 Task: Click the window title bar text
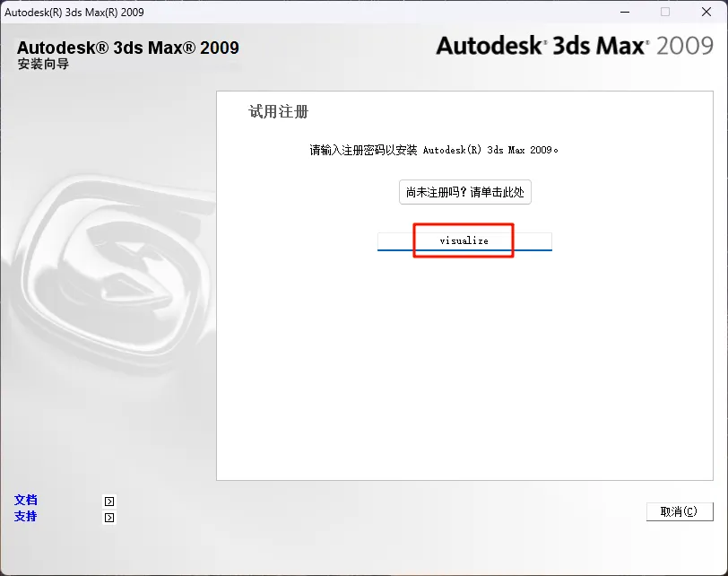(74, 12)
